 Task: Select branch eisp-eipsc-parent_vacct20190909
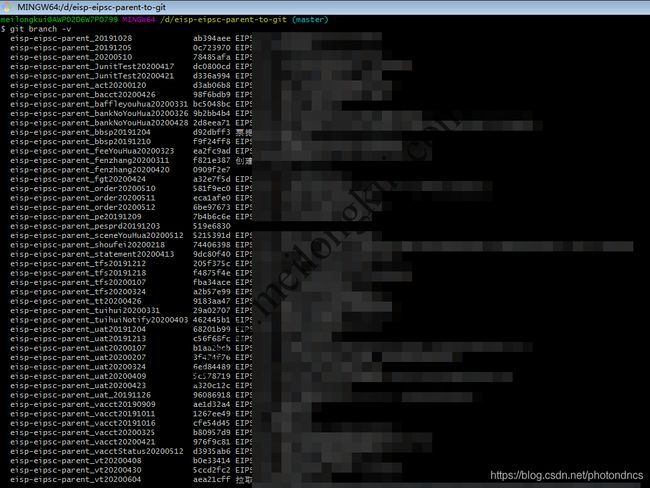click(x=82, y=404)
